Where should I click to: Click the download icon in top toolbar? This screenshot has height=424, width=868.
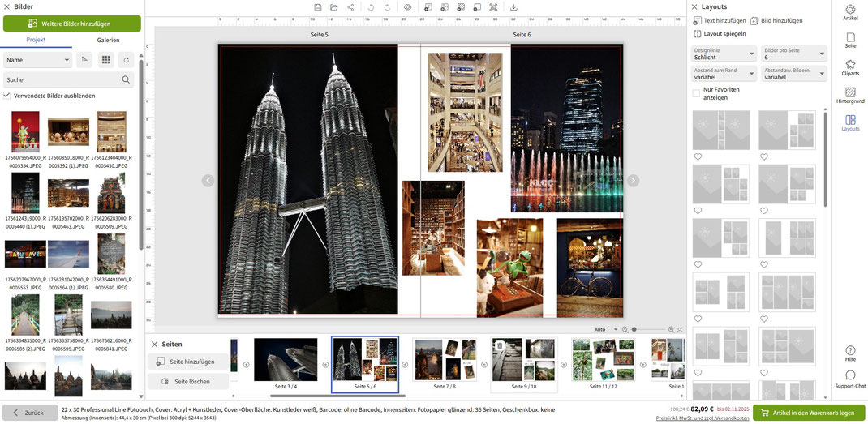513,7
